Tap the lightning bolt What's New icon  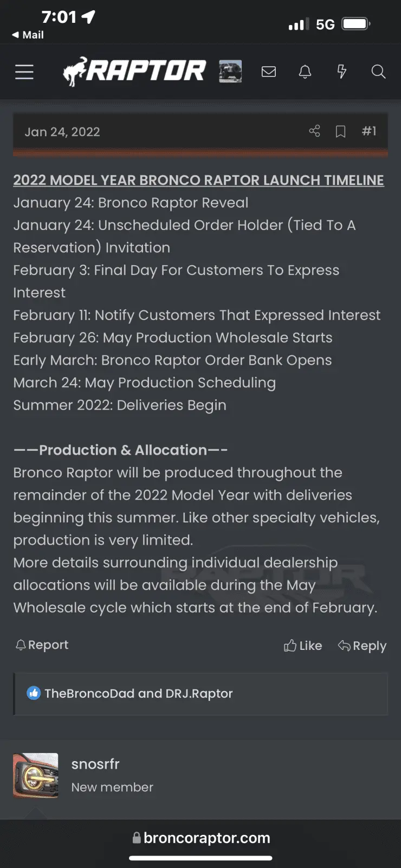click(x=342, y=72)
